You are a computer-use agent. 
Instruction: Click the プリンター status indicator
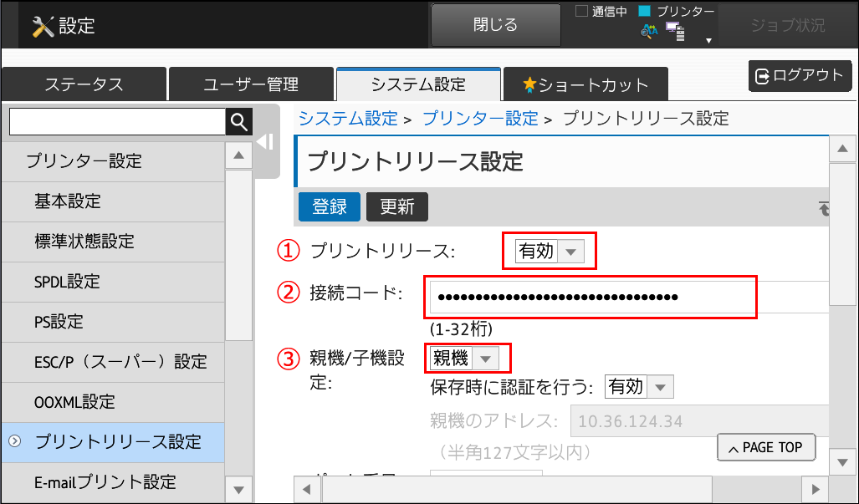[645, 11]
